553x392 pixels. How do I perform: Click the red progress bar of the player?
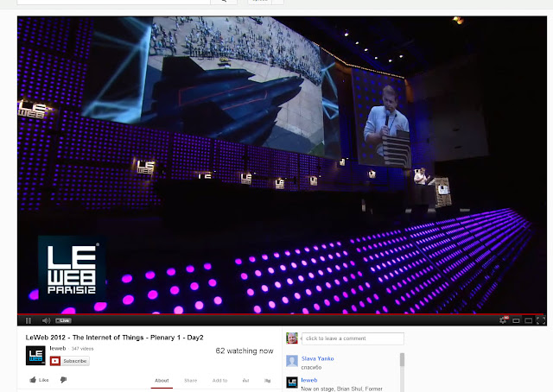(282, 313)
